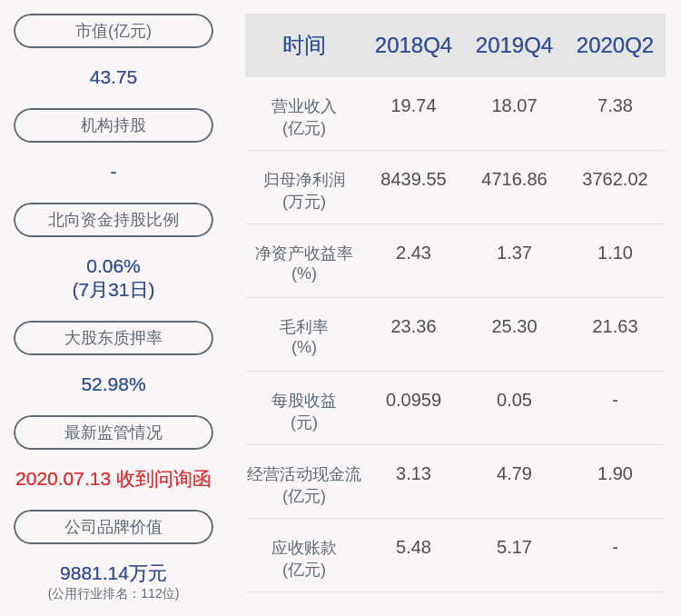Click the 公司品牌价值 pill button
This screenshot has width=681, height=616.
[x=113, y=527]
